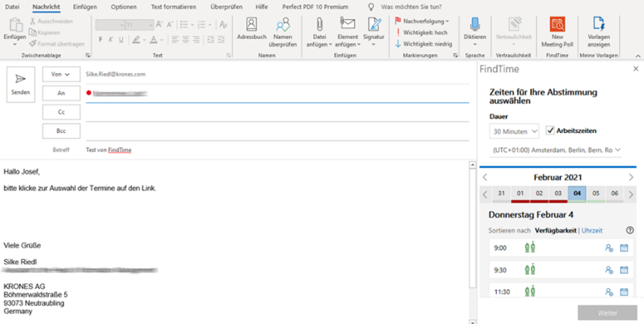Click the Betreff subject field
The image size is (644, 324).
click(277, 150)
